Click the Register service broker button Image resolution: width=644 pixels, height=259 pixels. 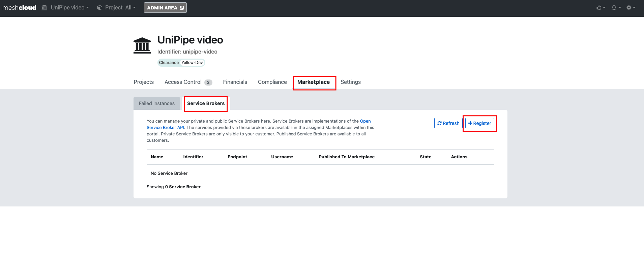coord(480,123)
